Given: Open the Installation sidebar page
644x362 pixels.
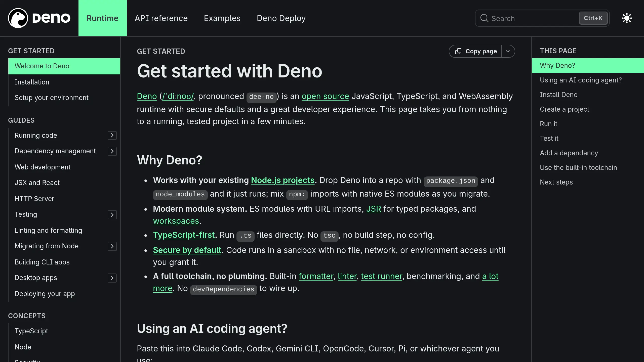Looking at the screenshot, I should (32, 82).
